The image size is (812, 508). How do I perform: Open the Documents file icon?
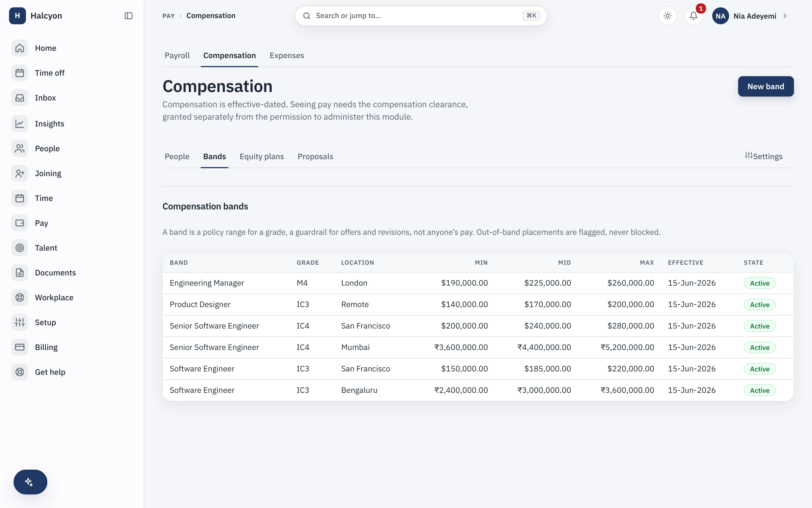[x=20, y=273]
